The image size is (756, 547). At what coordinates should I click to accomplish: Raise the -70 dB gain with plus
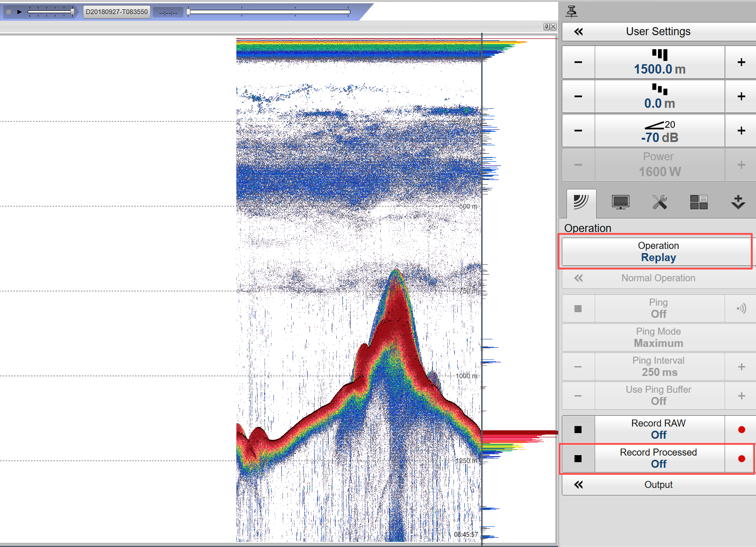click(741, 131)
